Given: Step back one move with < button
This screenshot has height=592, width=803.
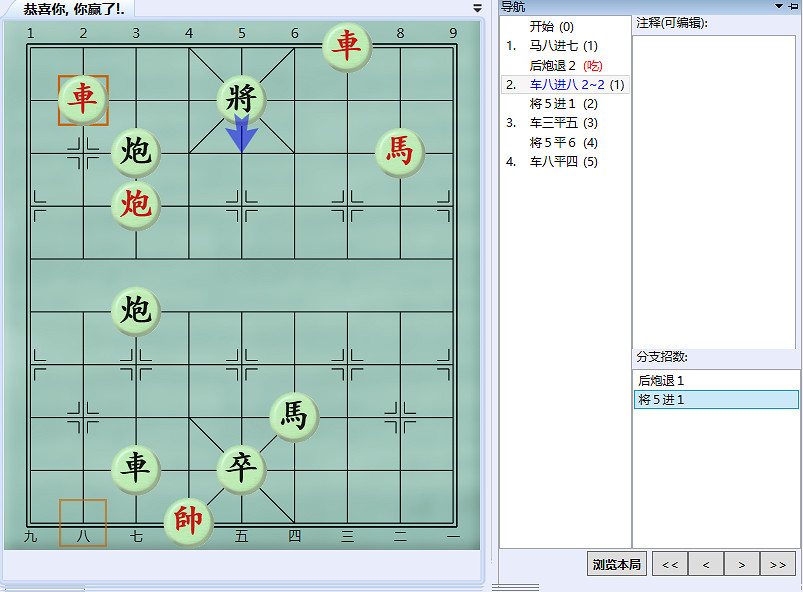Looking at the screenshot, I should click(705, 563).
